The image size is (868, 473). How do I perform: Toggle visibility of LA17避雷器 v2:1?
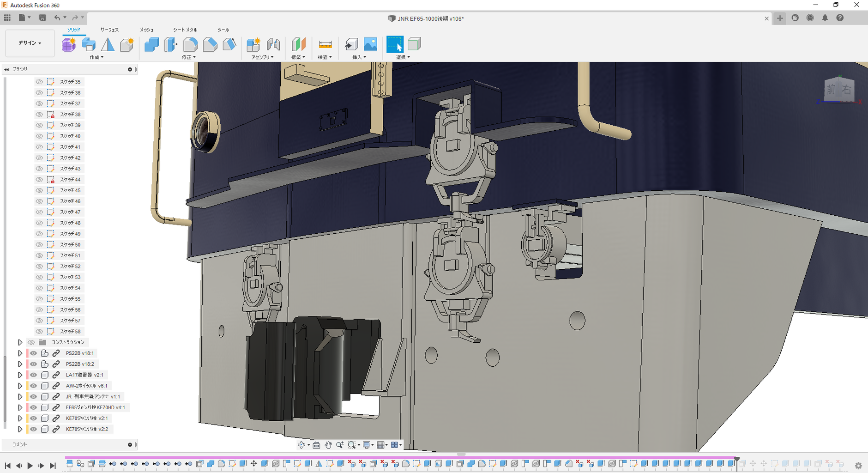[x=34, y=375]
